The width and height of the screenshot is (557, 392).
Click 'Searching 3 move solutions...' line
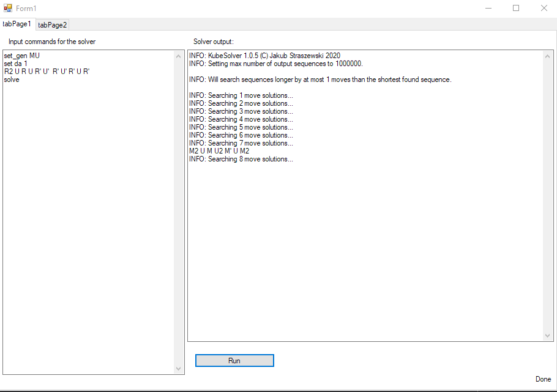(241, 111)
